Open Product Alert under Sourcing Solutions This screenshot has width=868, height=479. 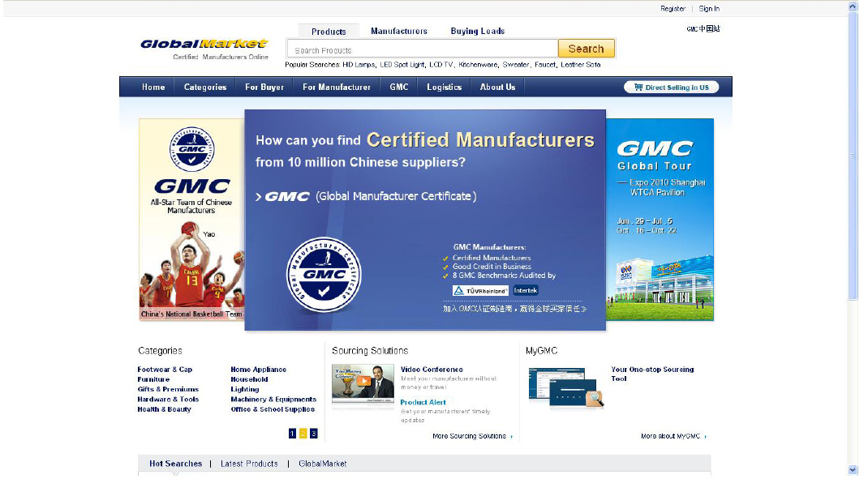[423, 402]
